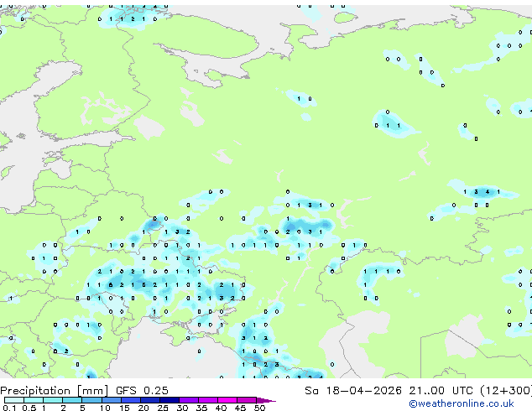532x411 pixels.
Task: Click the 35–40 mm legend color swatch
Action: [x=207, y=400]
